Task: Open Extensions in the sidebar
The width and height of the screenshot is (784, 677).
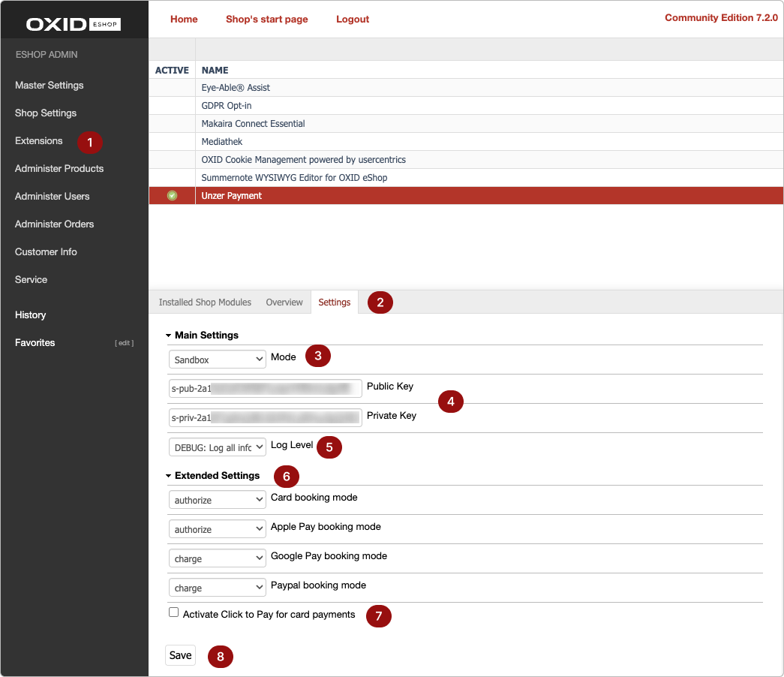Action: click(38, 140)
